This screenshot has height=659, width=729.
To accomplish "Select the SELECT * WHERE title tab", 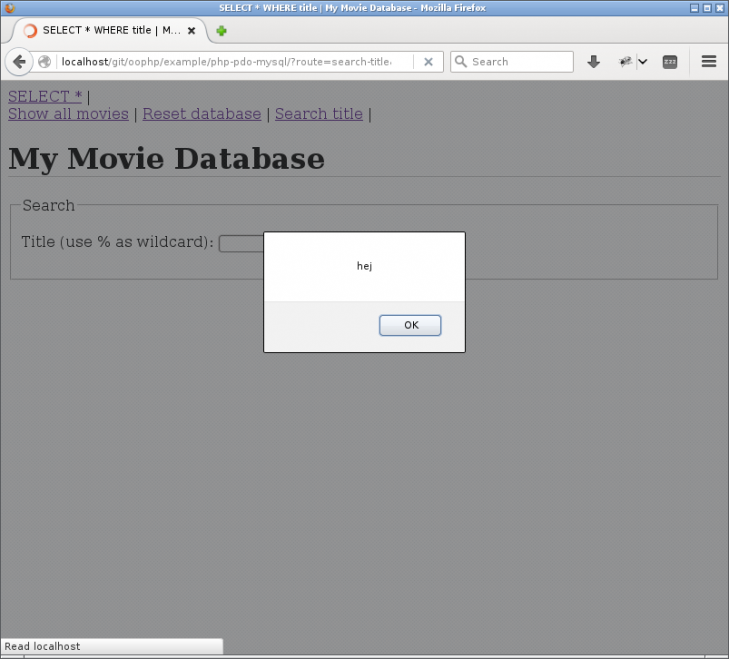I will 110,31.
